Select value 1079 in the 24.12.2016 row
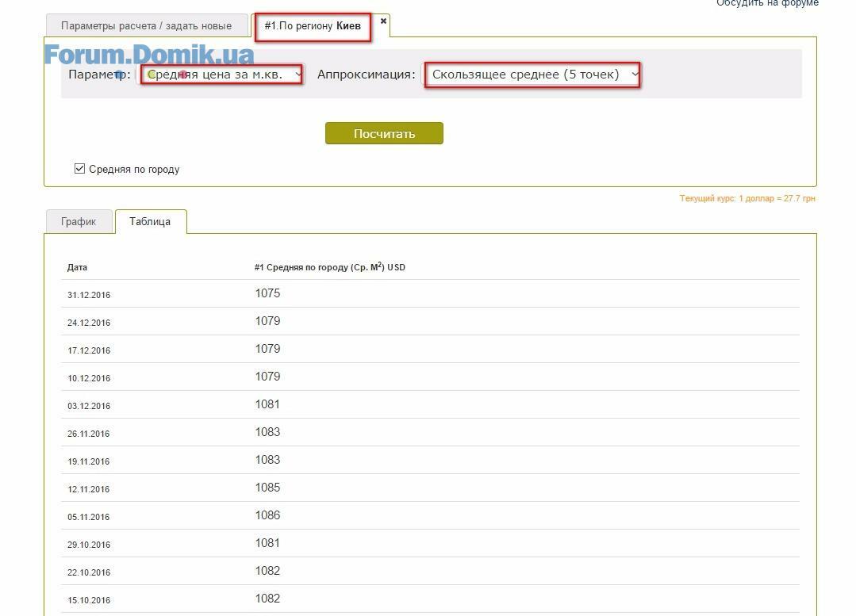 267,321
